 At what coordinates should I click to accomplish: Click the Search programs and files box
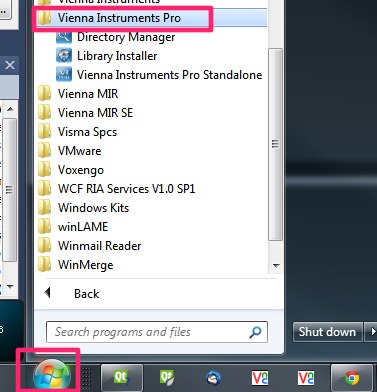pos(157,332)
